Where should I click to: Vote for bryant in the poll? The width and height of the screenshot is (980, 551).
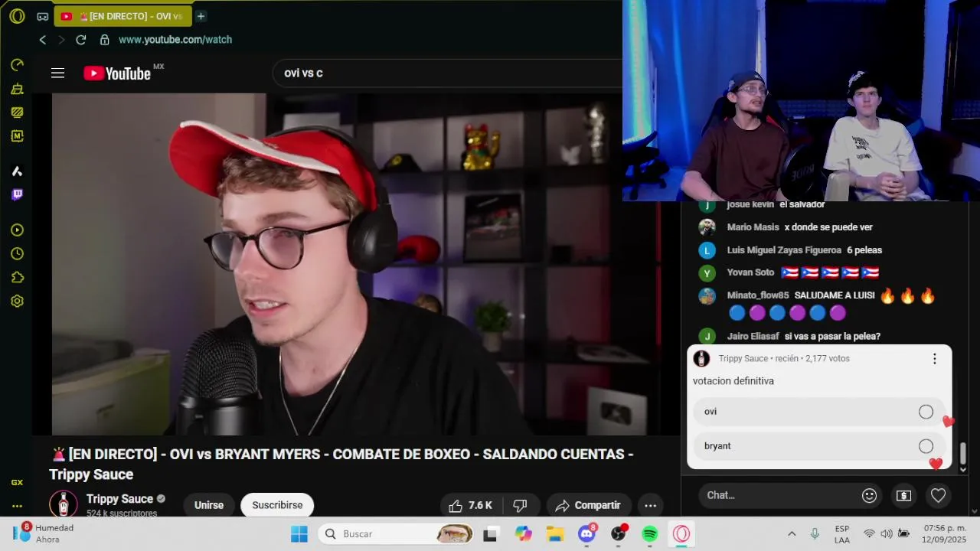coord(819,446)
